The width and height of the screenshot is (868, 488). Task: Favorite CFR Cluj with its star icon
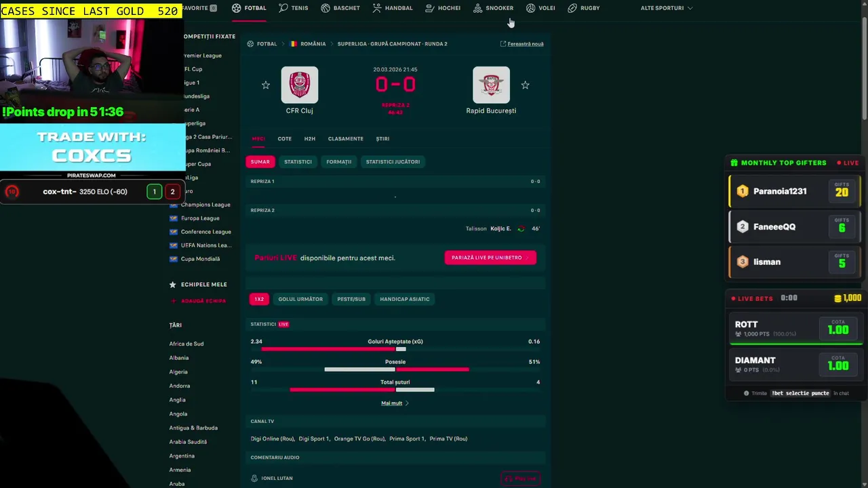pyautogui.click(x=266, y=85)
